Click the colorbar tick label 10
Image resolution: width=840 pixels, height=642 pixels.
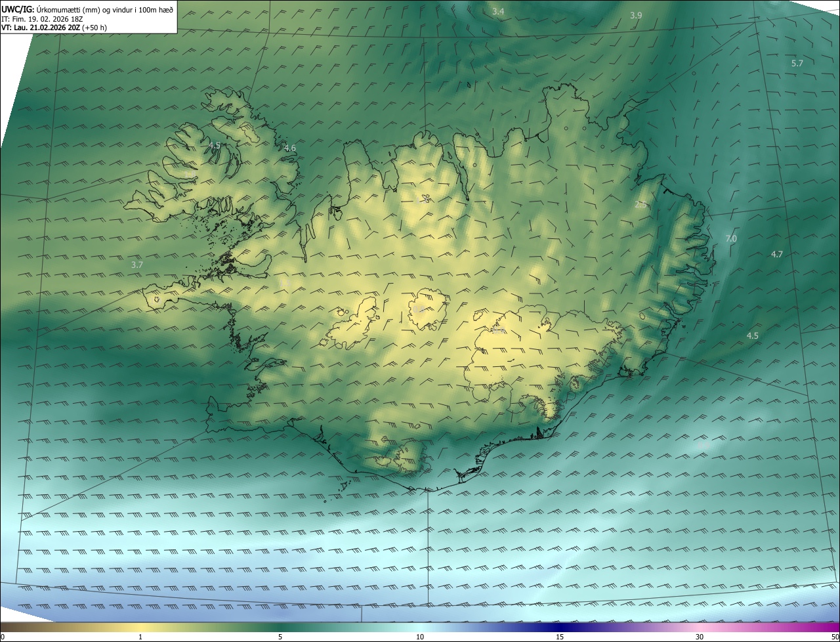(x=420, y=637)
